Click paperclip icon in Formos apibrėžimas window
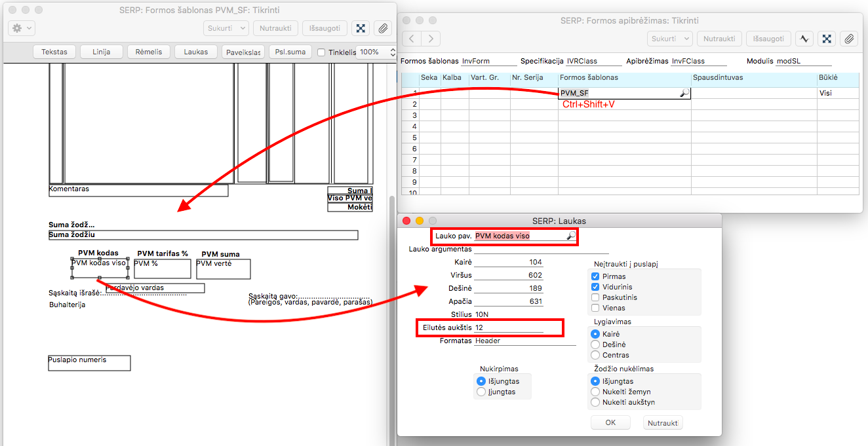 coord(849,39)
